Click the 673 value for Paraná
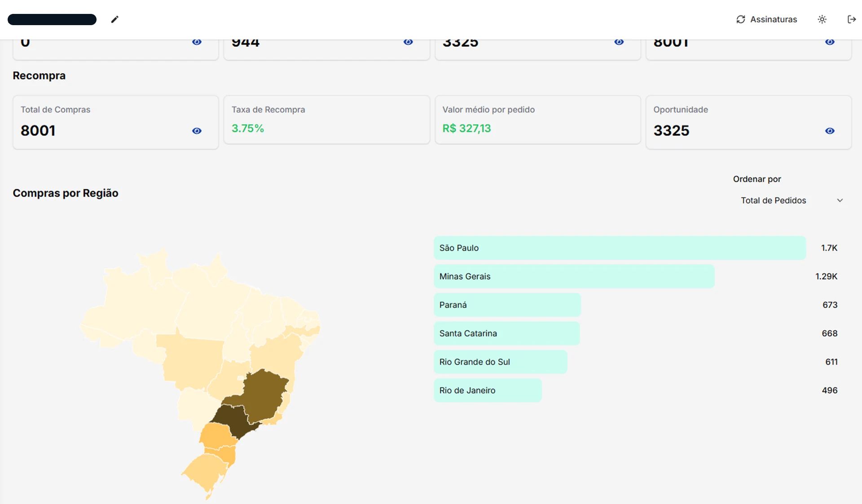The height and width of the screenshot is (504, 862). 830,305
